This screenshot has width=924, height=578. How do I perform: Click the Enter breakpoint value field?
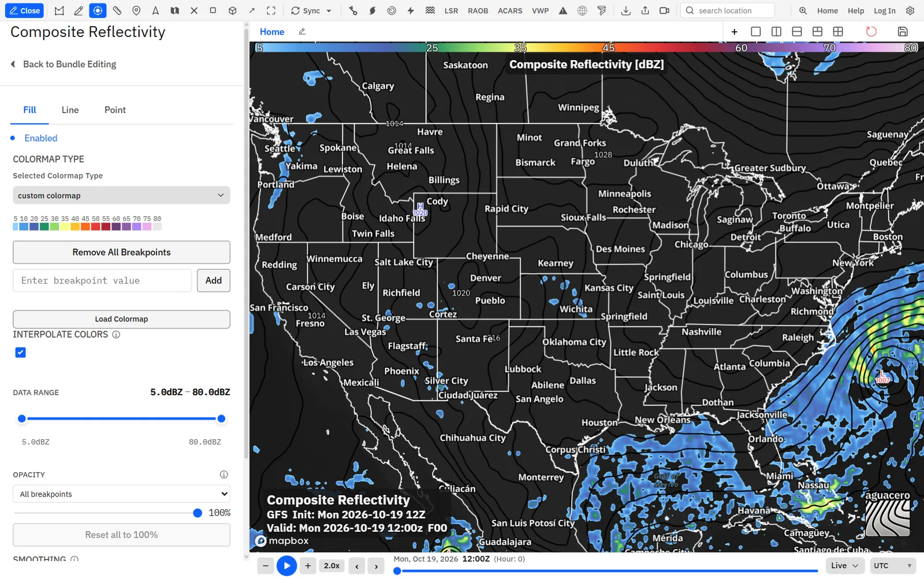point(102,280)
